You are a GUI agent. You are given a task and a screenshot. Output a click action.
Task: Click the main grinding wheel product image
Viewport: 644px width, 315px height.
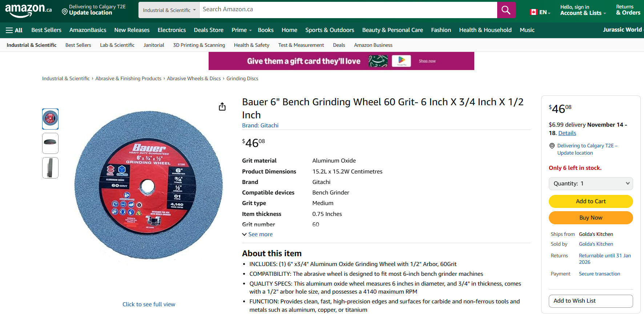pos(149,185)
